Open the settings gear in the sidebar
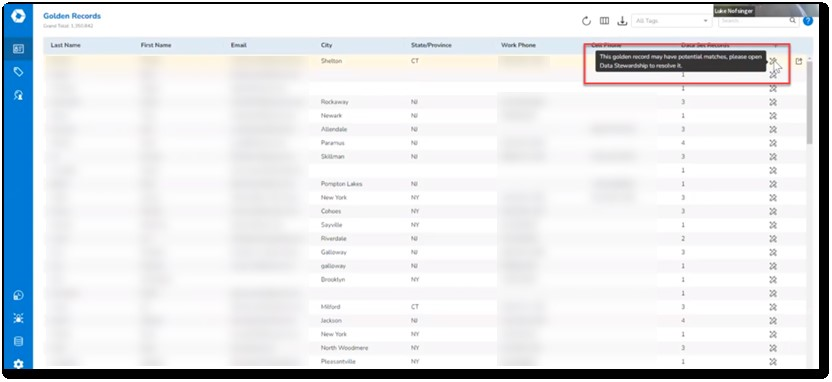The height and width of the screenshot is (382, 832). pos(18,364)
